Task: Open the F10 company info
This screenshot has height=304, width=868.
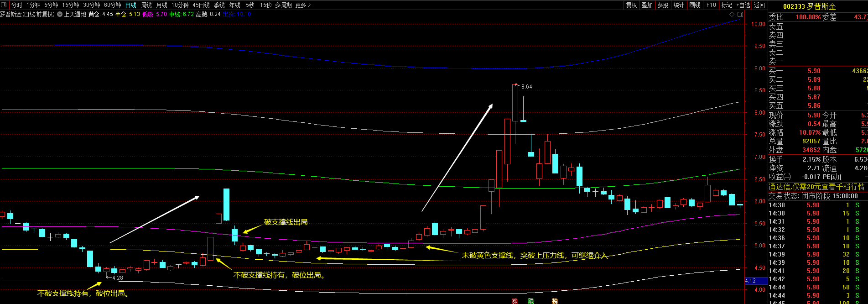Action: 711,5
